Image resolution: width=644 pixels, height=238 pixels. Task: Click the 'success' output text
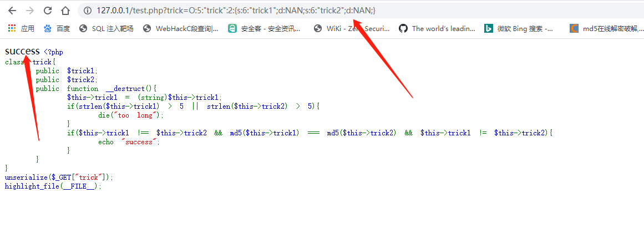(x=22, y=52)
